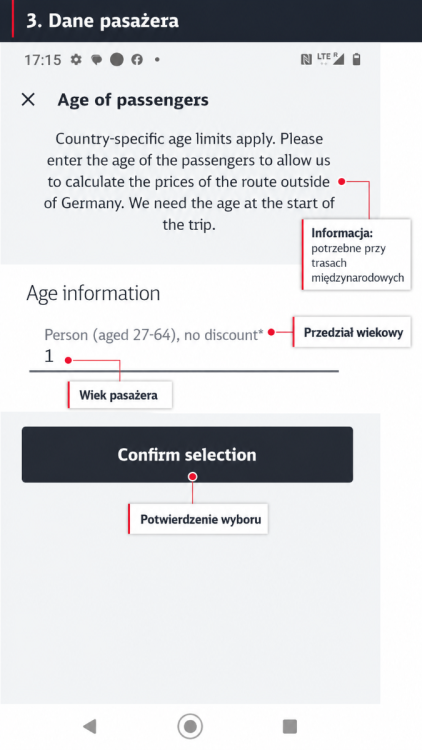This screenshot has height=750, width=422.
Task: Tap the chat bubble notification icon
Action: (x=97, y=60)
